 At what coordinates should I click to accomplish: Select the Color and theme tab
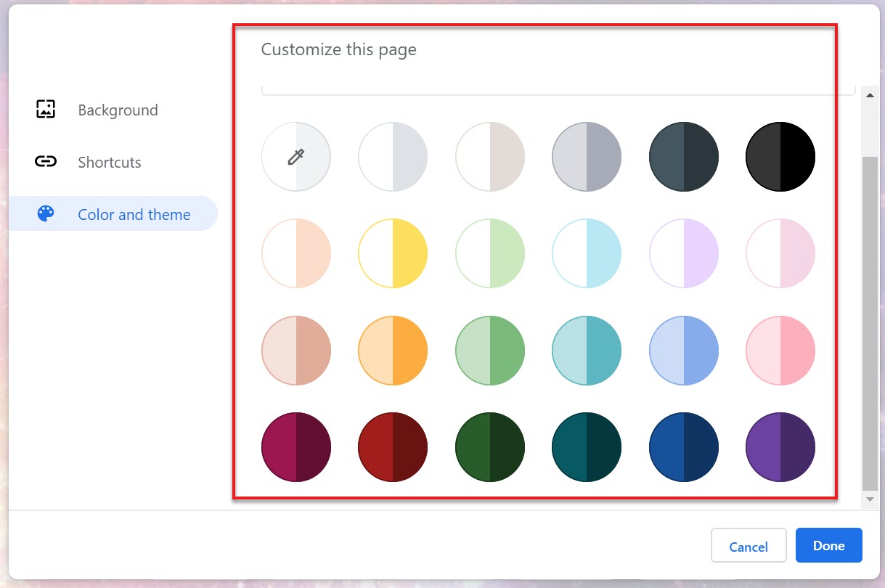point(134,215)
